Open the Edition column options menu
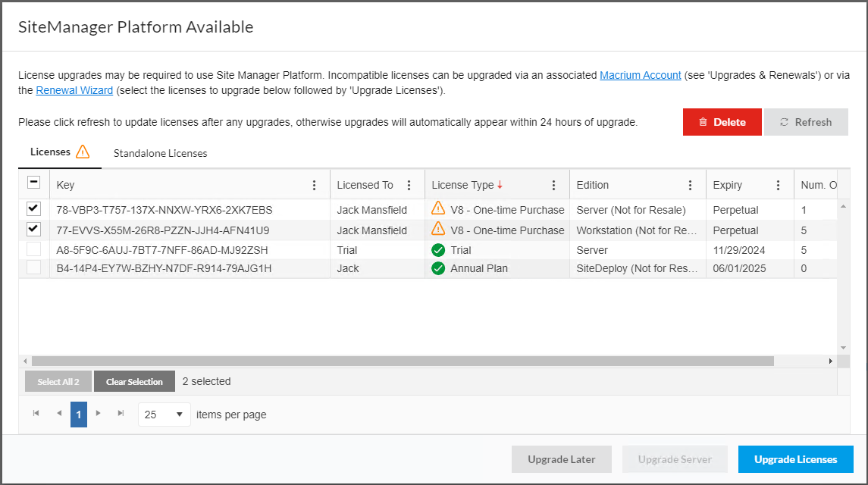868x485 pixels. click(x=690, y=184)
